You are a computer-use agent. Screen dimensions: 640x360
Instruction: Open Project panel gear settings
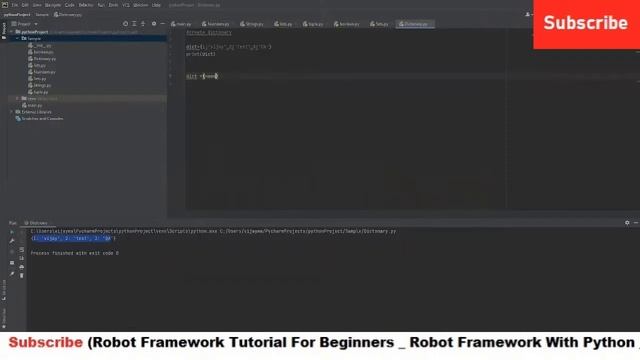point(154,24)
